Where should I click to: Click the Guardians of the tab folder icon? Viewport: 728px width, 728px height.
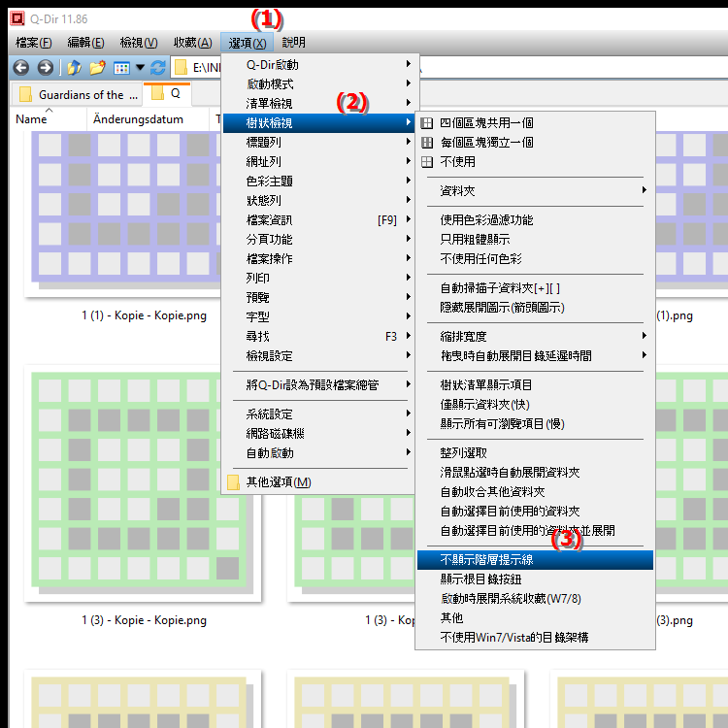25,95
